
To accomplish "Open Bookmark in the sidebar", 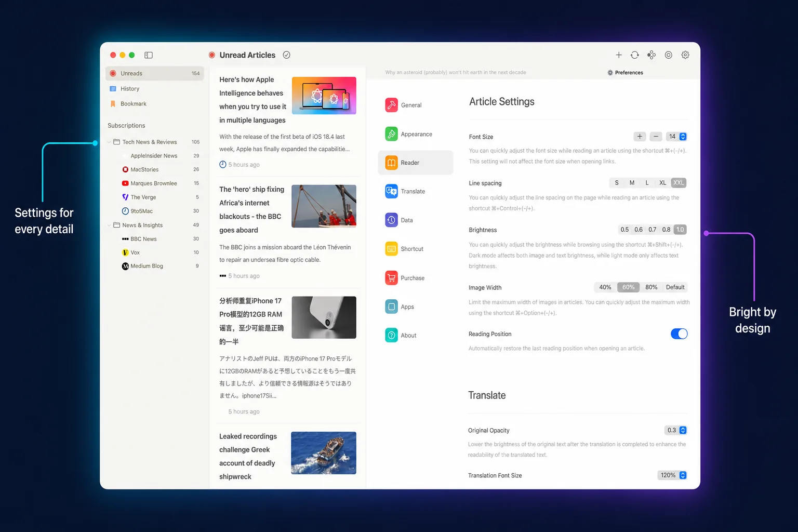I will pos(155,104).
